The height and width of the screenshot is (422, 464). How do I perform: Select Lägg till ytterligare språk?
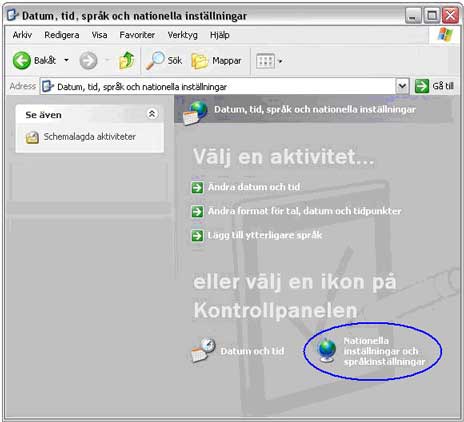pos(265,235)
